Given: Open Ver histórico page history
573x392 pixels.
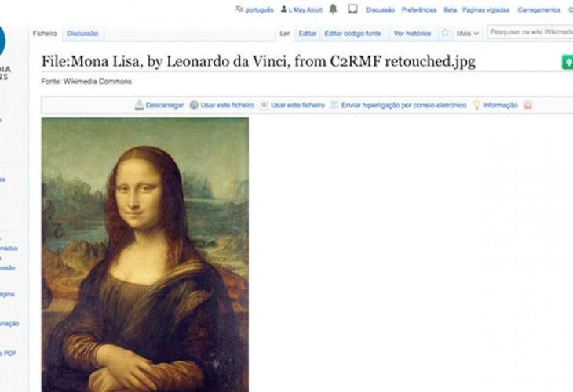Looking at the screenshot, I should coord(412,33).
